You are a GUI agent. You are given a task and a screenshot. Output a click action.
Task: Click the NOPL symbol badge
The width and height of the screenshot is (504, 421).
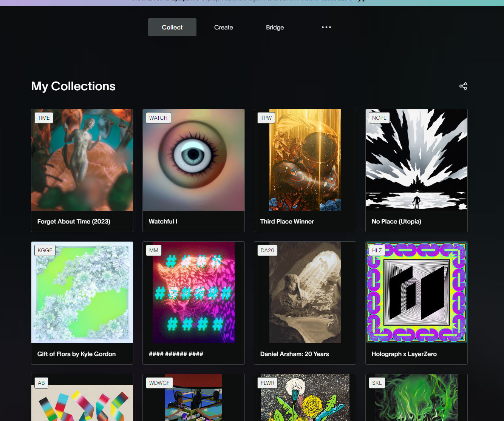379,118
